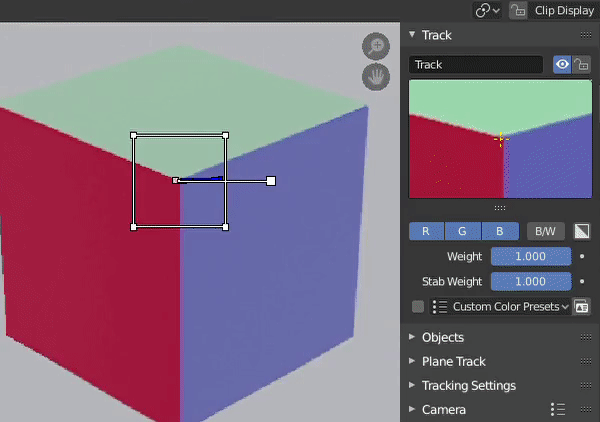Viewport: 600px width, 422px height.
Task: Open the Camera panel presets list icon
Action: [559, 410]
